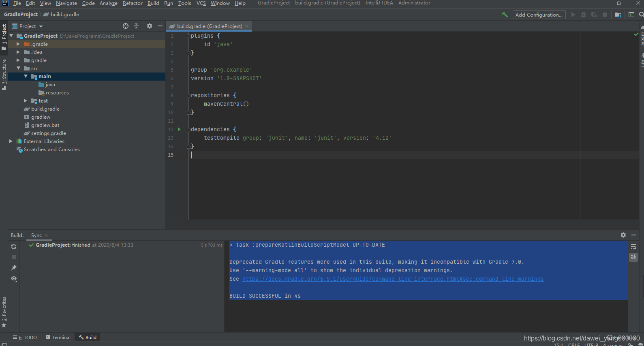Open the Project view dropdown
Viewport: 644px width, 346px height.
[x=28, y=26]
